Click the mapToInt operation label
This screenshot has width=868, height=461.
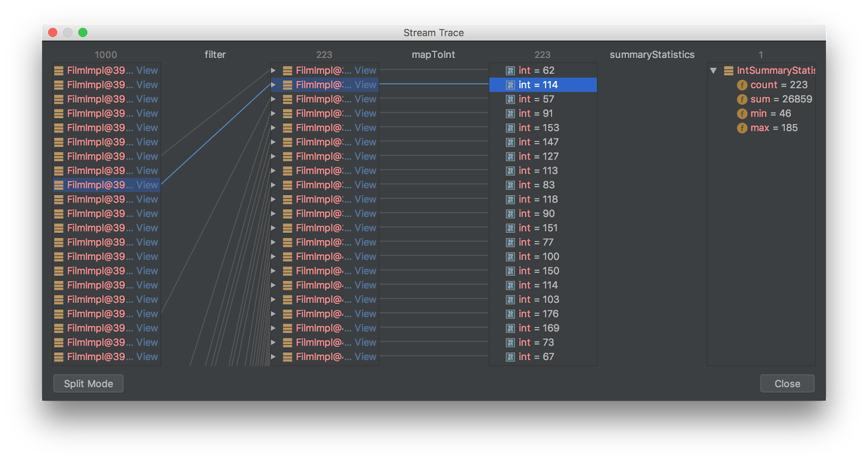[433, 55]
